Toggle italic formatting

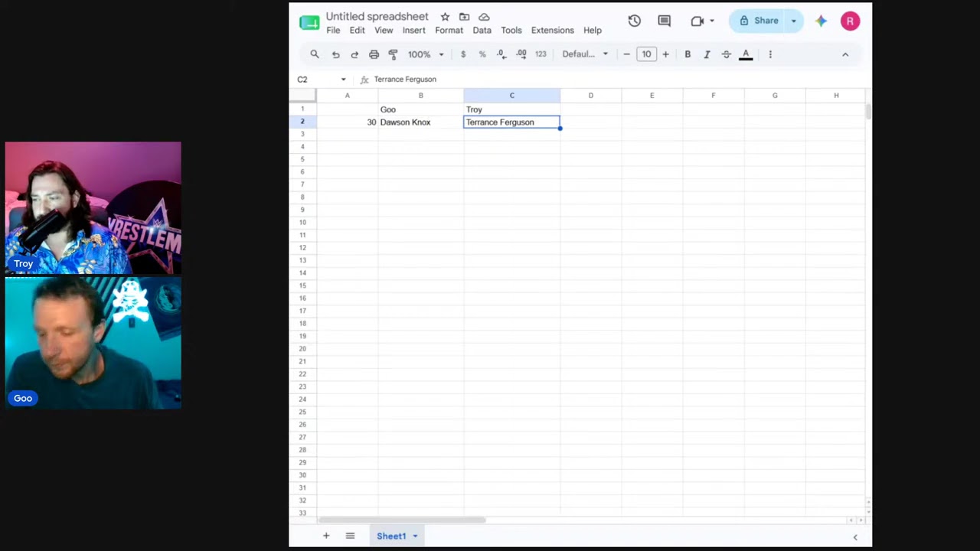point(707,54)
